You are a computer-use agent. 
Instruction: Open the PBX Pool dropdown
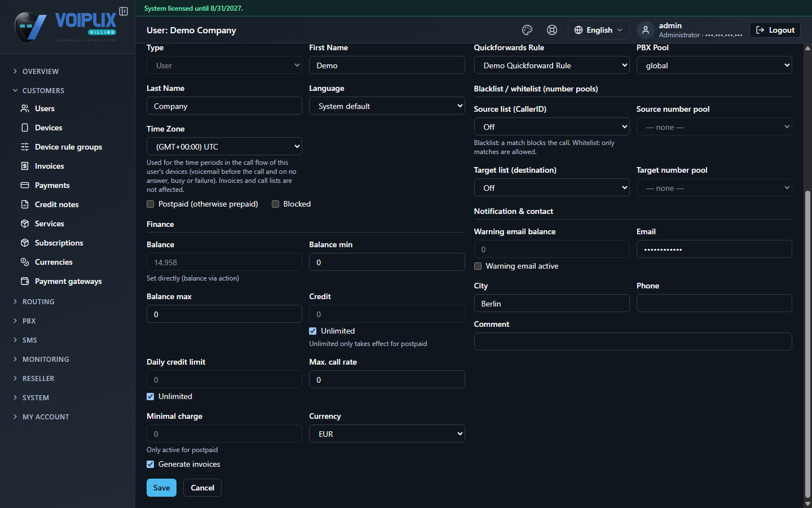tap(714, 65)
